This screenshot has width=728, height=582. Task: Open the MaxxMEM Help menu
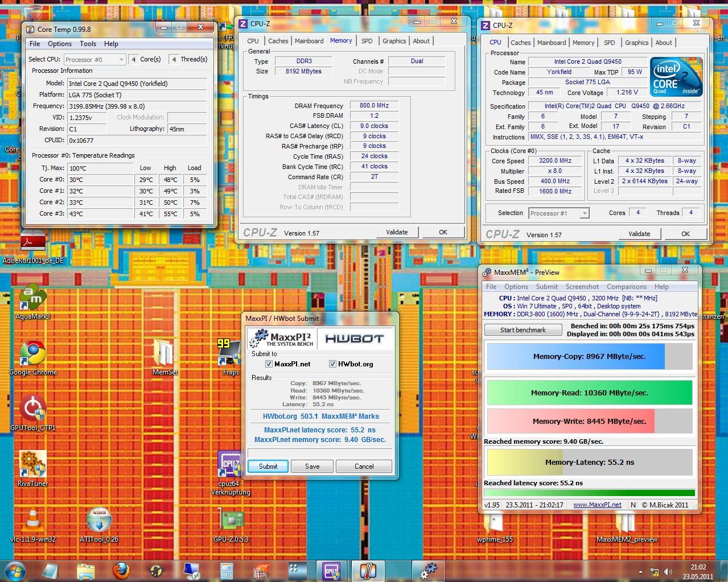(x=661, y=287)
